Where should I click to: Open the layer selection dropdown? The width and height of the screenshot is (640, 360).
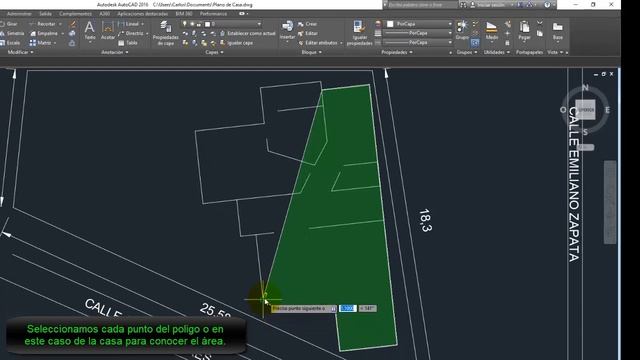(259, 24)
